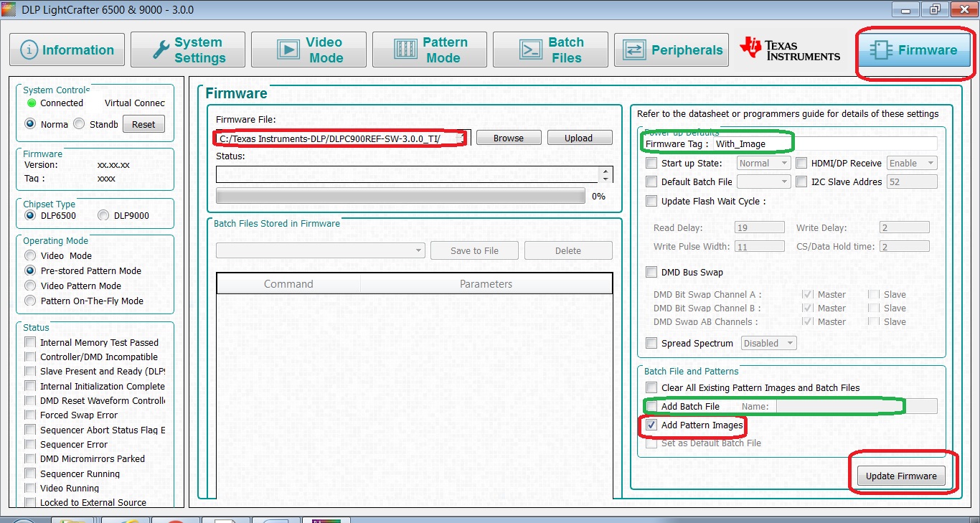Uncheck the Add Pattern Images checkbox
The width and height of the screenshot is (980, 523).
[651, 425]
